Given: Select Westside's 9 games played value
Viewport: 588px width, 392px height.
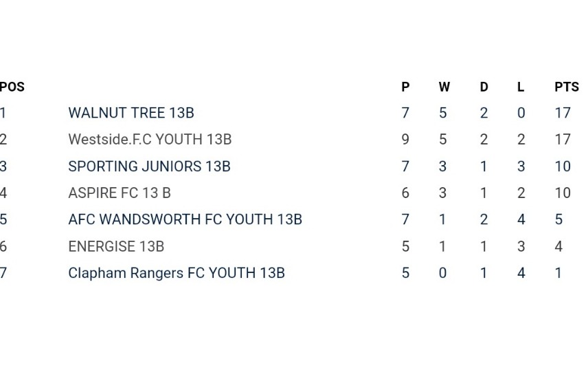Looking at the screenshot, I should pos(405,140).
